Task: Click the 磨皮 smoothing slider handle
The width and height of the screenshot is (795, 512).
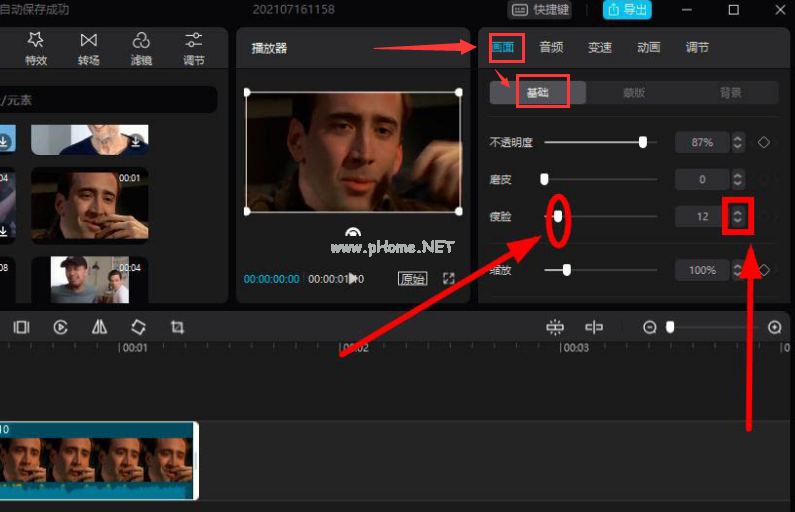Action: pos(545,179)
